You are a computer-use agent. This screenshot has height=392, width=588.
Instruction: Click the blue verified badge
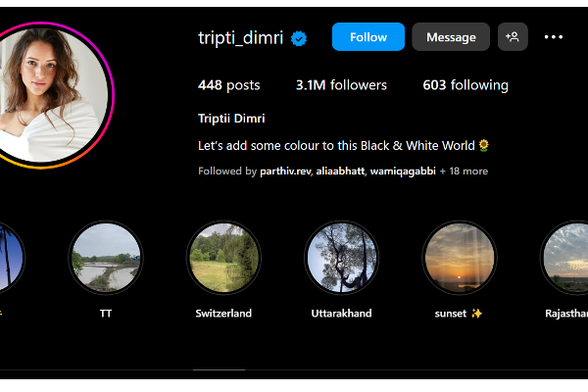(x=299, y=38)
